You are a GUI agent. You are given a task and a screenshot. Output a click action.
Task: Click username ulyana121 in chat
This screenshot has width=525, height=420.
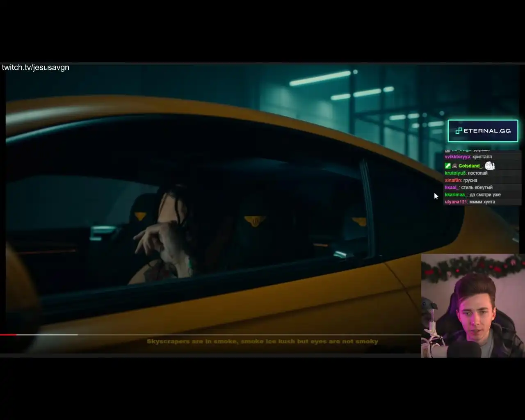(456, 202)
